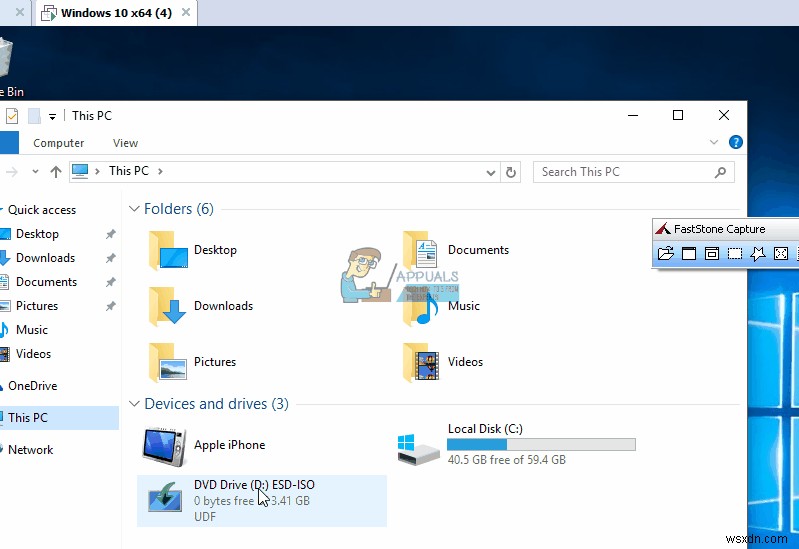Click the Up arrow navigation button
The height and width of the screenshot is (549, 799).
point(56,172)
